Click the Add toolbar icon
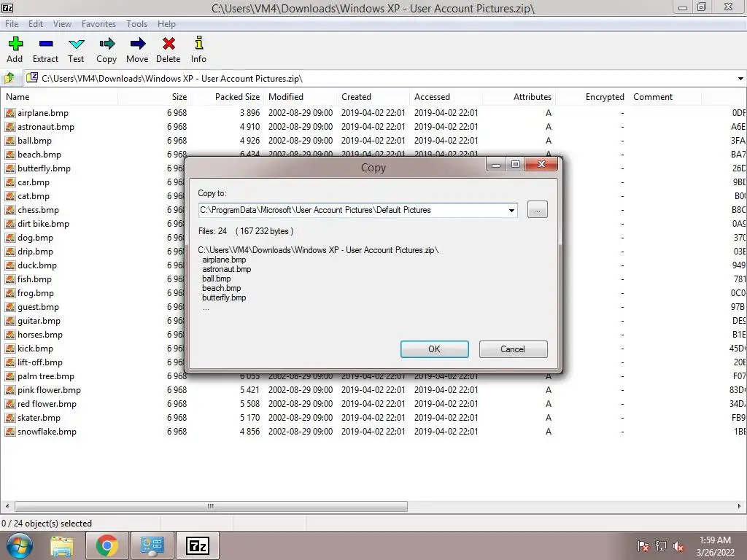Viewport: 747px width, 560px height. point(15,44)
